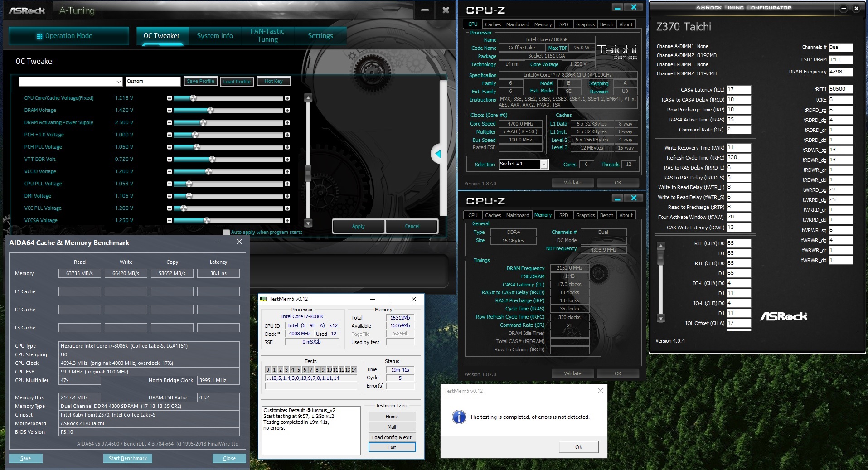Raise PCH PLL Voltage via plus icon
This screenshot has width=868, height=470.
click(x=287, y=147)
